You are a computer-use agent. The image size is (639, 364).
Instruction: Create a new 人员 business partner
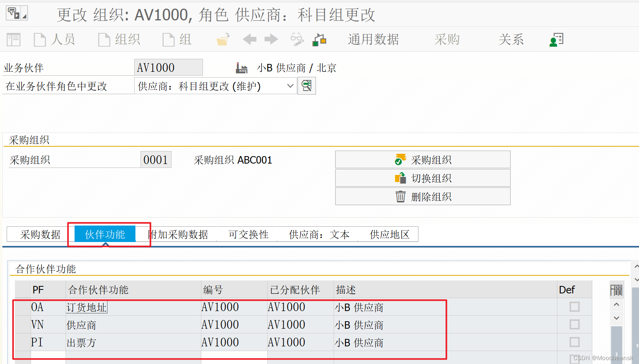(x=55, y=40)
